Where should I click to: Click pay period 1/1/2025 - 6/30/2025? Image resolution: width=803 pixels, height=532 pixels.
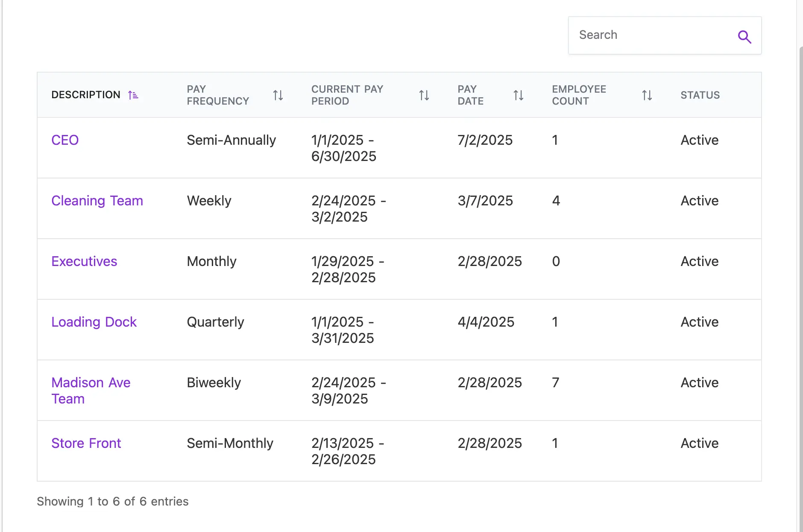click(x=344, y=148)
